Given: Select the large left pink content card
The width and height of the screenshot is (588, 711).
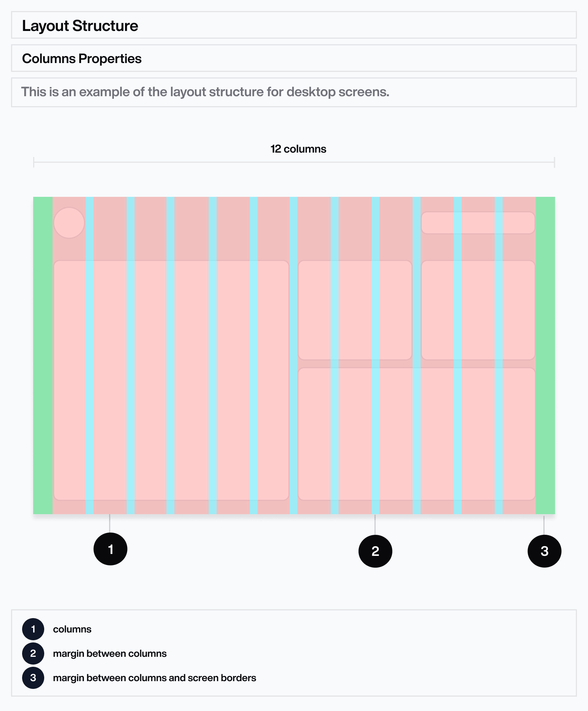Looking at the screenshot, I should point(171,380).
